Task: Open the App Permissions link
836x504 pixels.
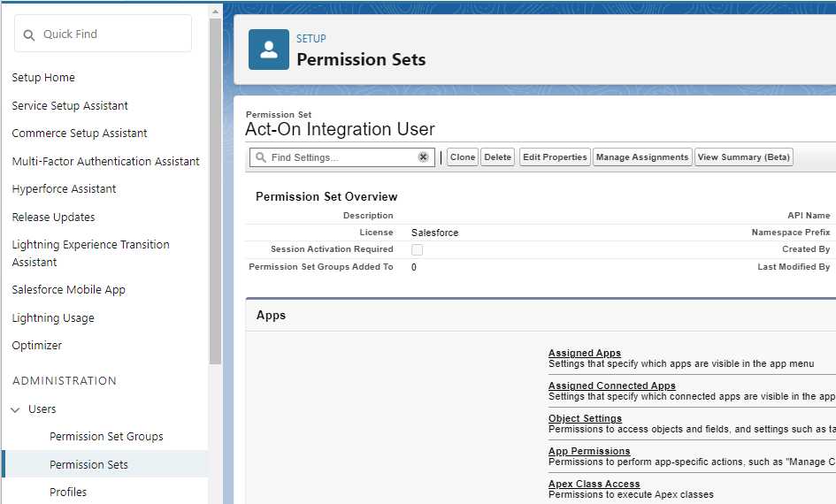Action: coord(589,451)
